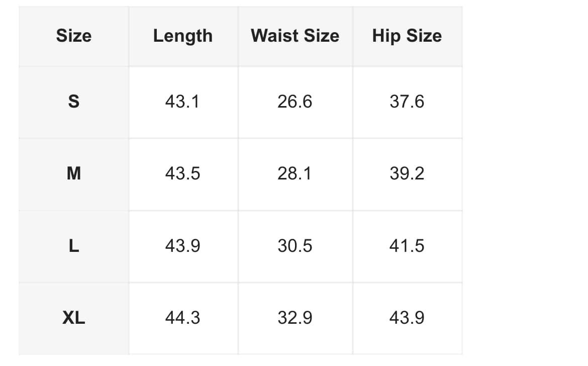Click the 43.9 hip size for XL
This screenshot has width=588, height=366.
tap(407, 318)
